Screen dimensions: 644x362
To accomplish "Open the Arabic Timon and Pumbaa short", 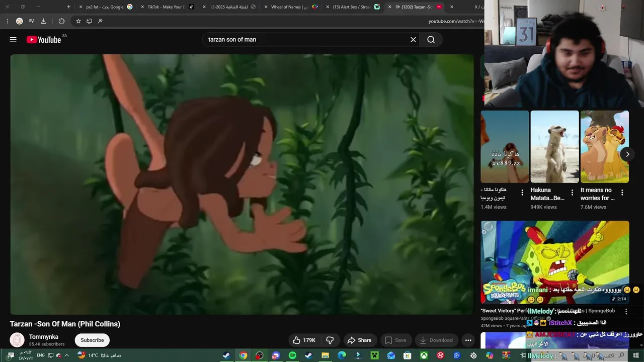I will [x=505, y=147].
